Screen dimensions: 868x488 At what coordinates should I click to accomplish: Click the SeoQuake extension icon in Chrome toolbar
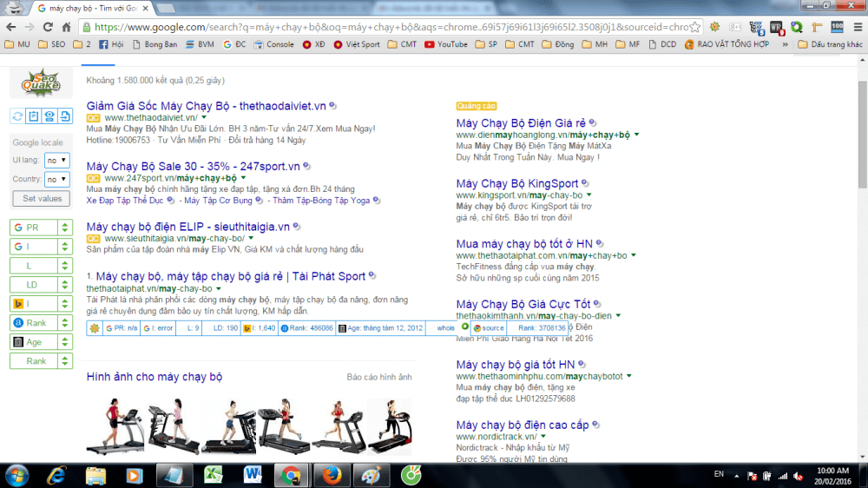(x=714, y=27)
